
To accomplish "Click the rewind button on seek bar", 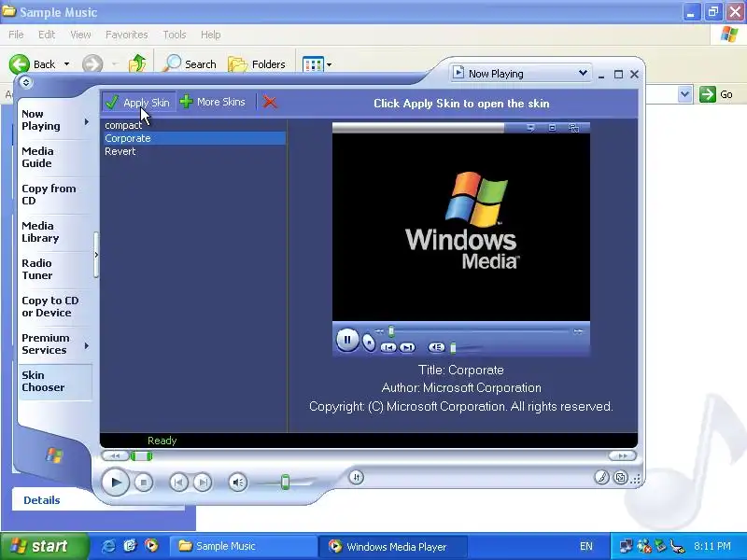I will pos(115,456).
